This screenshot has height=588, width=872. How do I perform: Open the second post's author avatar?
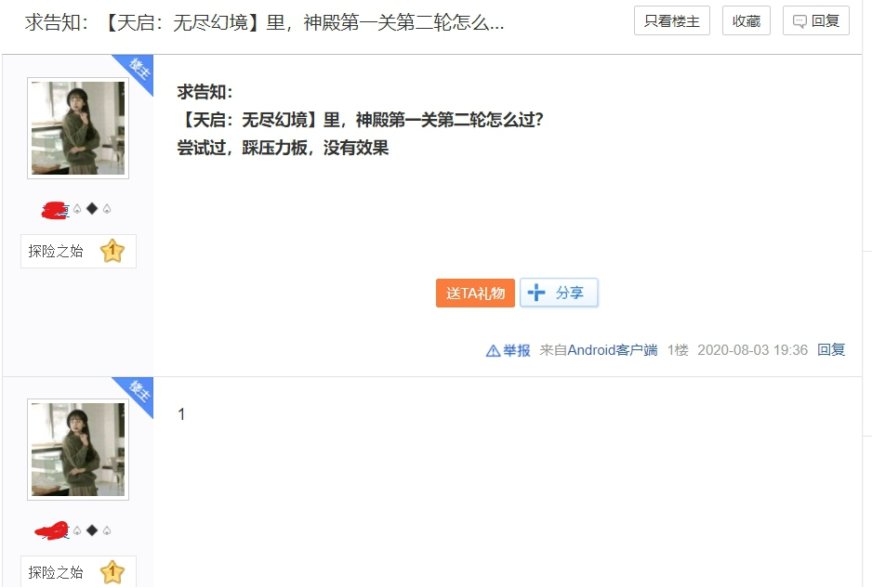click(78, 449)
